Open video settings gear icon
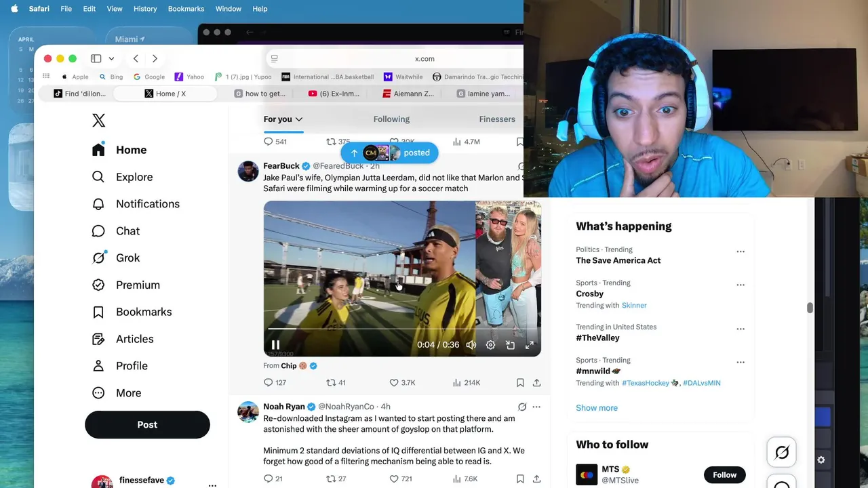Image resolution: width=868 pixels, height=488 pixels. coord(490,345)
